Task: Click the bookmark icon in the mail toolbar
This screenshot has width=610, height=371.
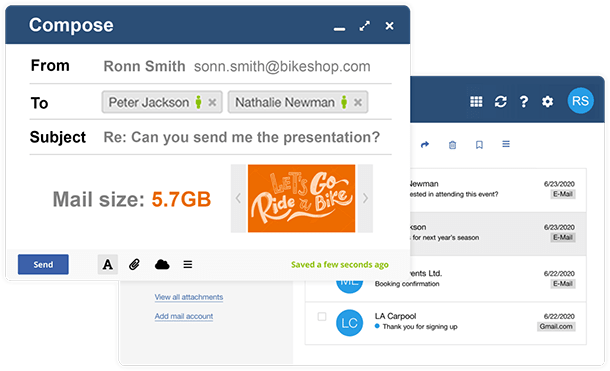Action: click(x=479, y=145)
